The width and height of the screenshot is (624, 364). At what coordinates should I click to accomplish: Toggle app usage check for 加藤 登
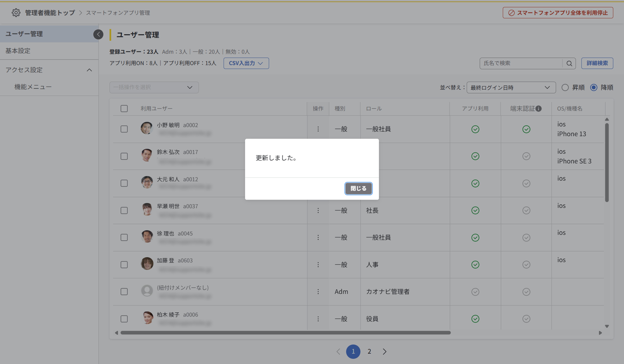click(x=475, y=265)
